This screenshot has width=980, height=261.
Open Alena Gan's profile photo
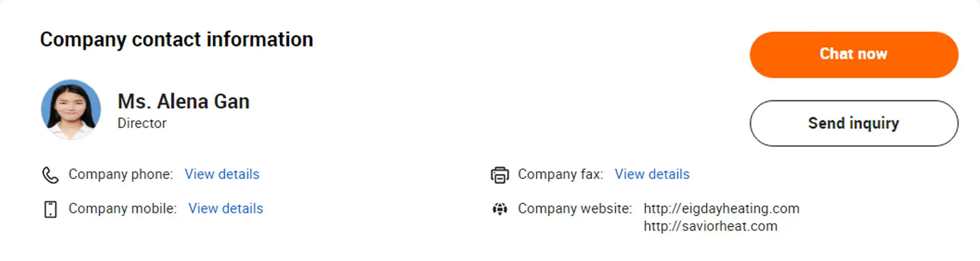pos(71,109)
